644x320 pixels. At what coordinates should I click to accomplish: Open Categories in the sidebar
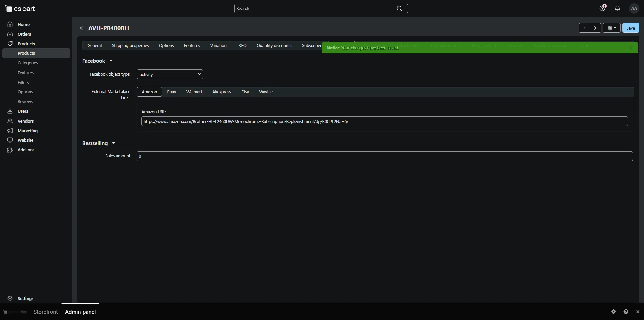coord(28,63)
